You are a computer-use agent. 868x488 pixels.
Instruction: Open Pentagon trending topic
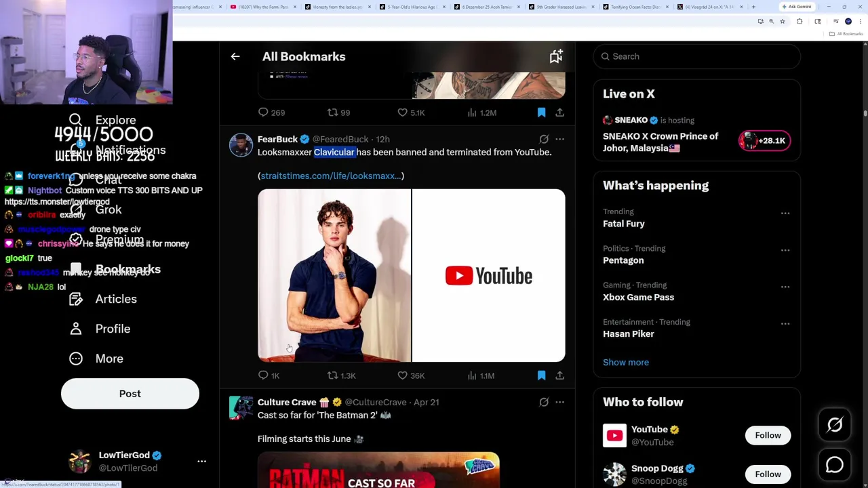(x=623, y=260)
